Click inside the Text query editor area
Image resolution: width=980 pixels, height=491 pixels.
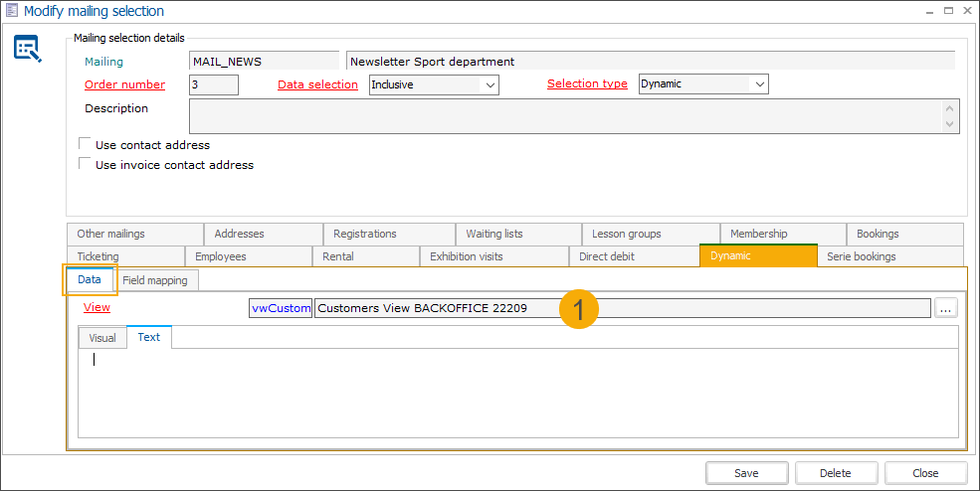[x=518, y=393]
